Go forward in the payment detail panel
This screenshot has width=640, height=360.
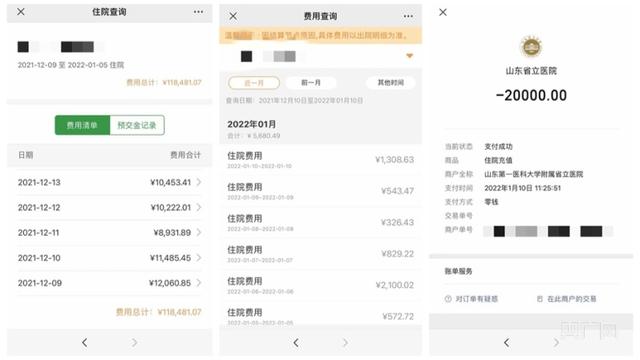click(556, 342)
